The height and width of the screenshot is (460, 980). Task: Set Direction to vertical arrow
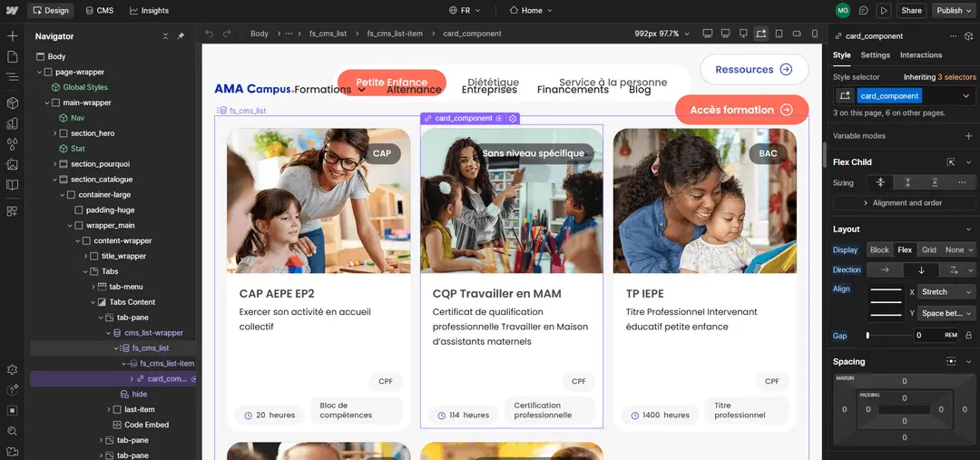920,270
